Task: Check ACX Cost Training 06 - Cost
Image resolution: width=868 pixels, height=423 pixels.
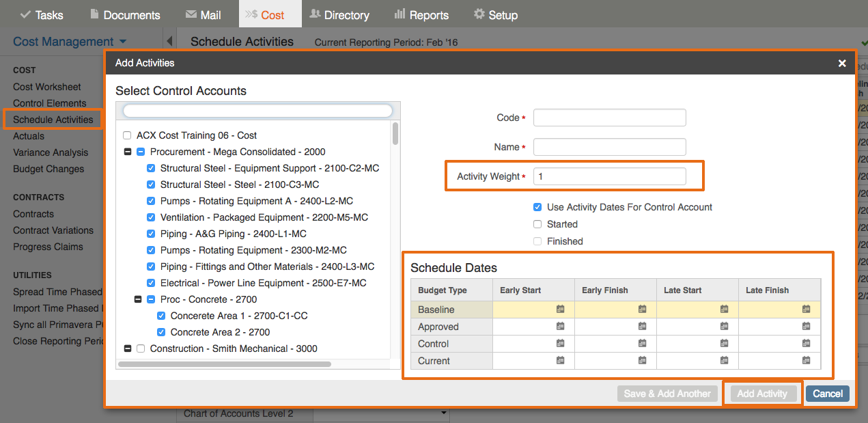Action: [127, 135]
